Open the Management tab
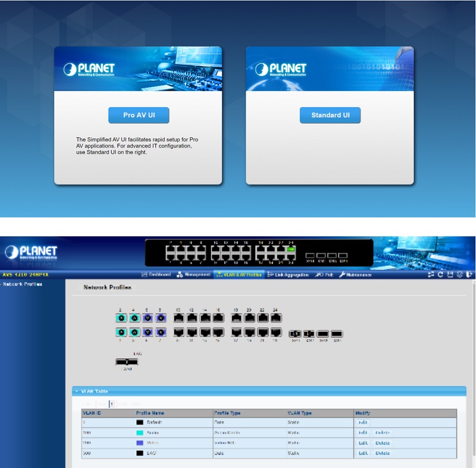Screen dimensions: 476x468 193,275
